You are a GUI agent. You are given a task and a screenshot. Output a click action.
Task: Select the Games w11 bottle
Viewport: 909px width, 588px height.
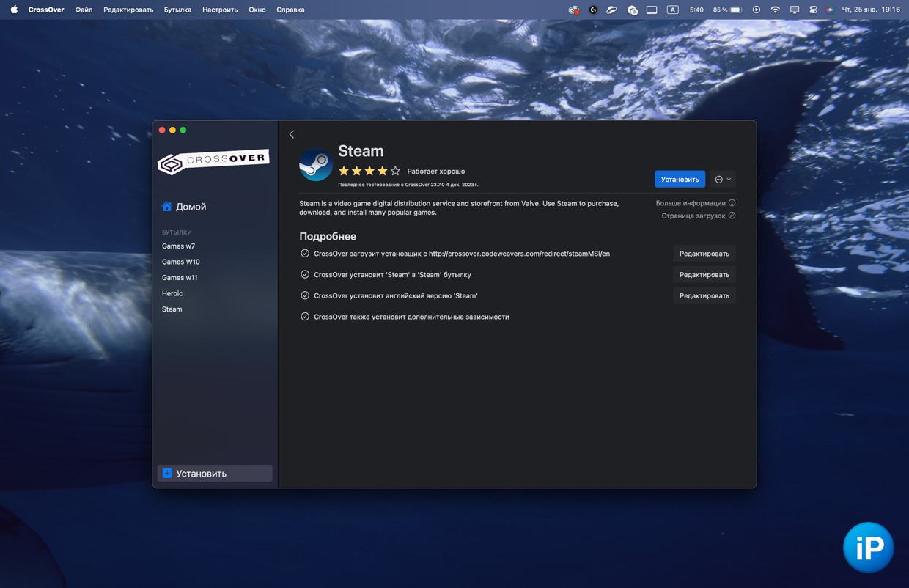[x=180, y=278]
